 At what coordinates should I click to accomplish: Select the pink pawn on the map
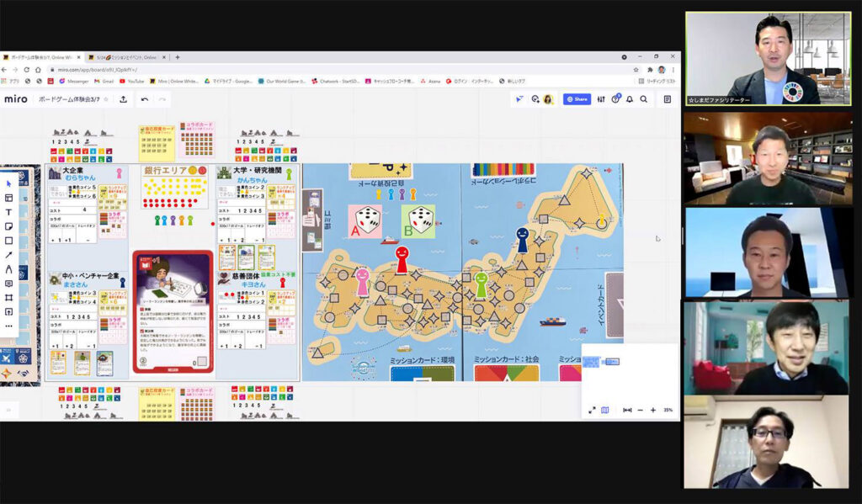point(362,282)
